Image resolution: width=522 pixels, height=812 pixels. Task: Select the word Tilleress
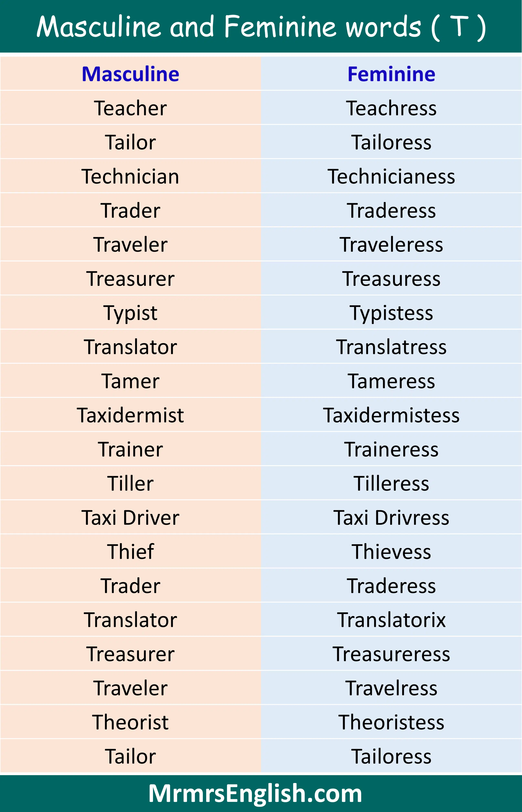391,483
